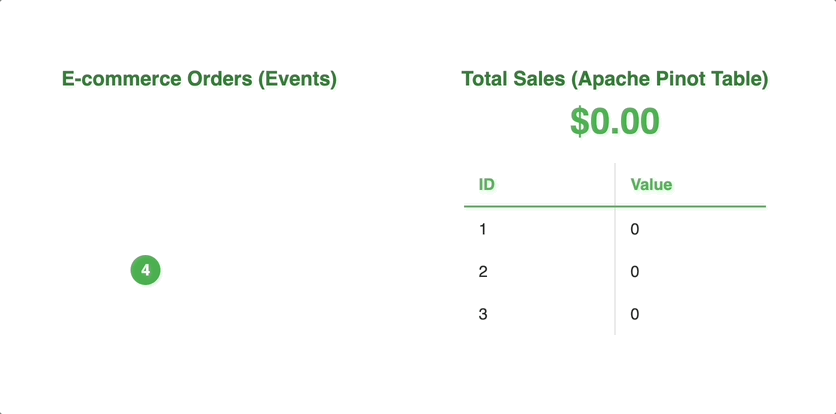Click "(Events)" in the left heading
The image size is (836, 414).
click(x=297, y=79)
